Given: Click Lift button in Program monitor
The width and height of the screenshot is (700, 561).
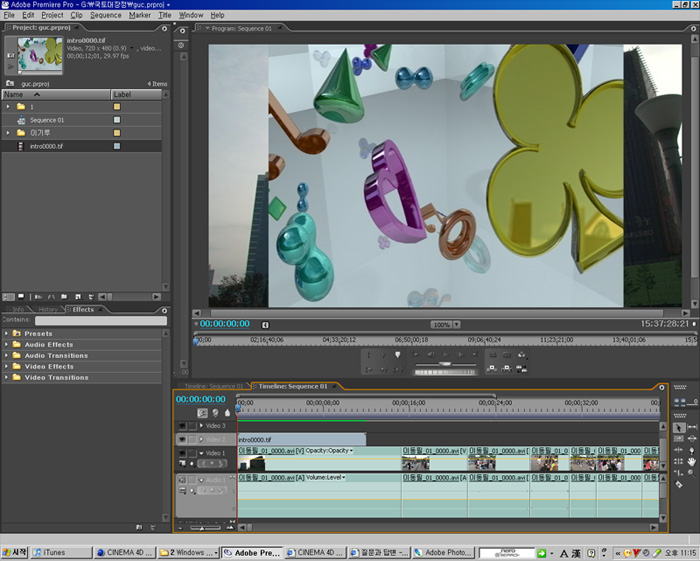Looking at the screenshot, I should (492, 369).
